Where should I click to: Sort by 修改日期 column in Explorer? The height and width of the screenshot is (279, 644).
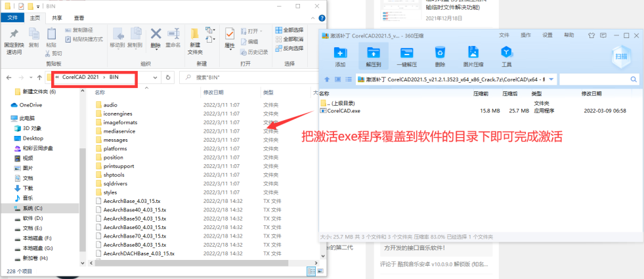(212, 93)
